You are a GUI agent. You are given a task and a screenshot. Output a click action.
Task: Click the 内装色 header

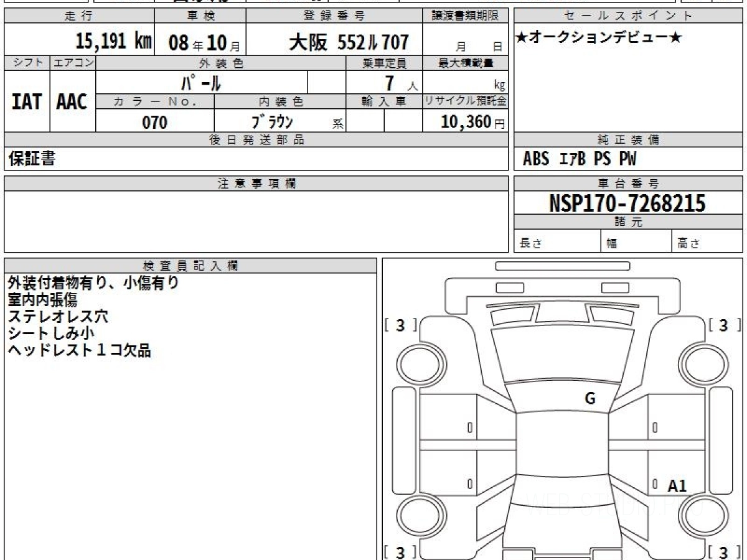pos(280,101)
